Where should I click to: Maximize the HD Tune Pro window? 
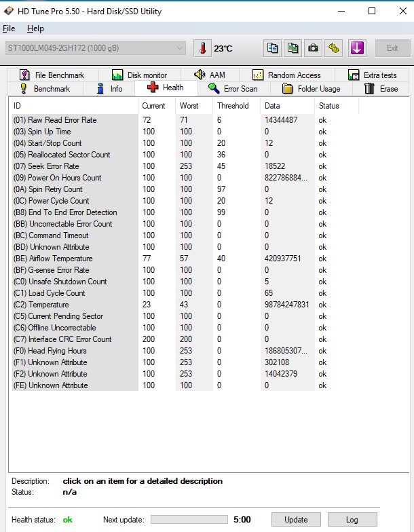tap(372, 11)
